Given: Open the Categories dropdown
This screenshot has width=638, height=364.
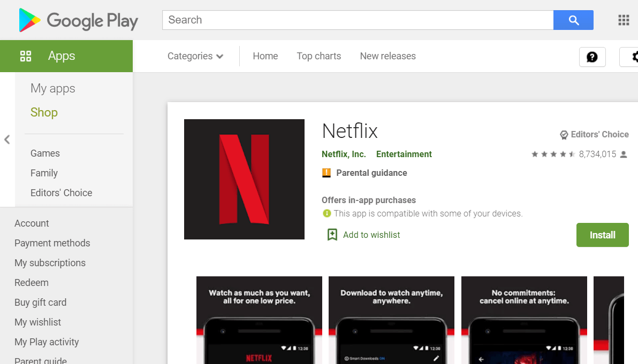Looking at the screenshot, I should click(x=195, y=56).
